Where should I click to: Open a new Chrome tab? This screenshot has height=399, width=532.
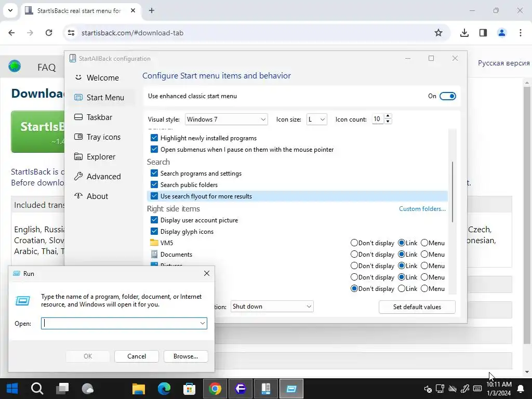pyautogui.click(x=152, y=10)
